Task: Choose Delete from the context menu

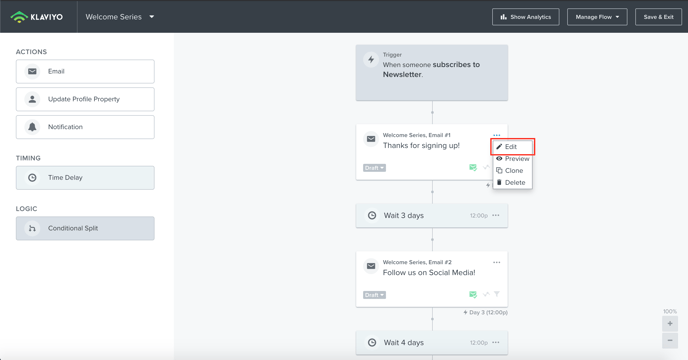Action: click(512, 182)
